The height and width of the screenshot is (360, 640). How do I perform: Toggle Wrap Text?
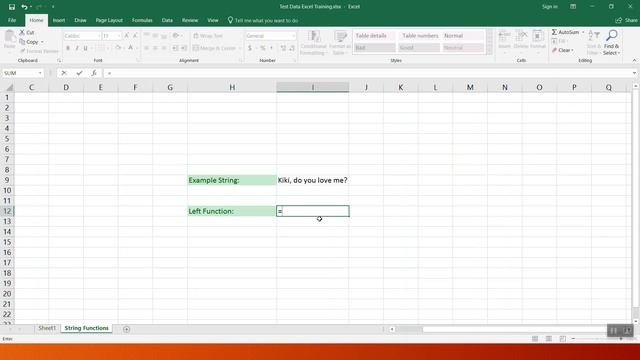point(208,36)
